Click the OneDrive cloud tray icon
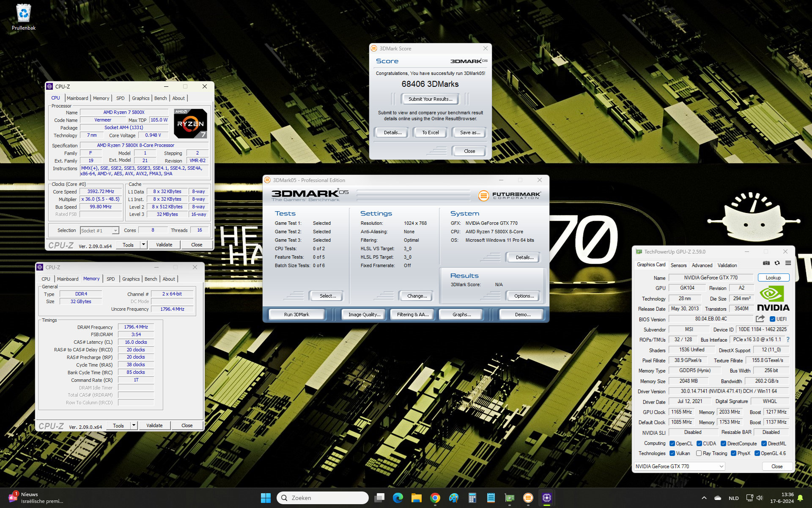 [718, 498]
